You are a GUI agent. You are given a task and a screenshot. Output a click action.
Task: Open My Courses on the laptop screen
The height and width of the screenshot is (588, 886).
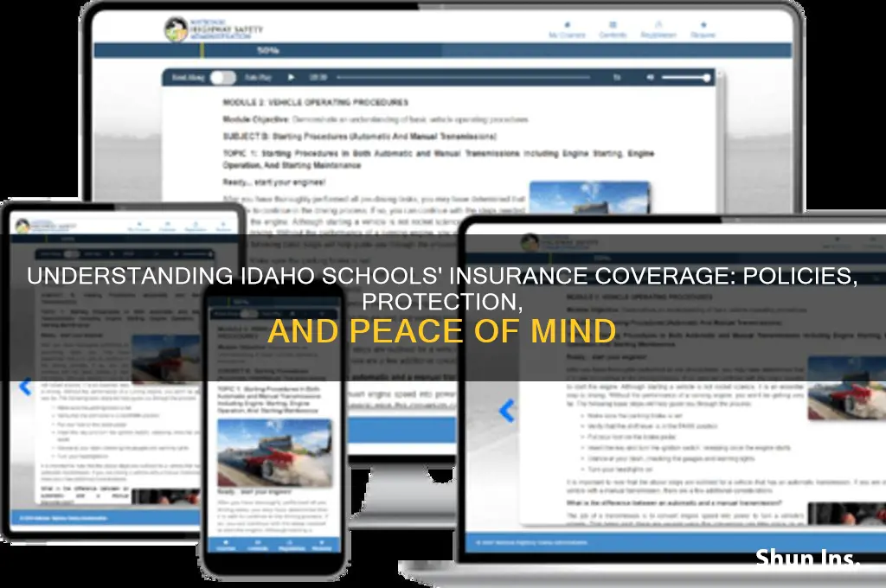[837, 244]
